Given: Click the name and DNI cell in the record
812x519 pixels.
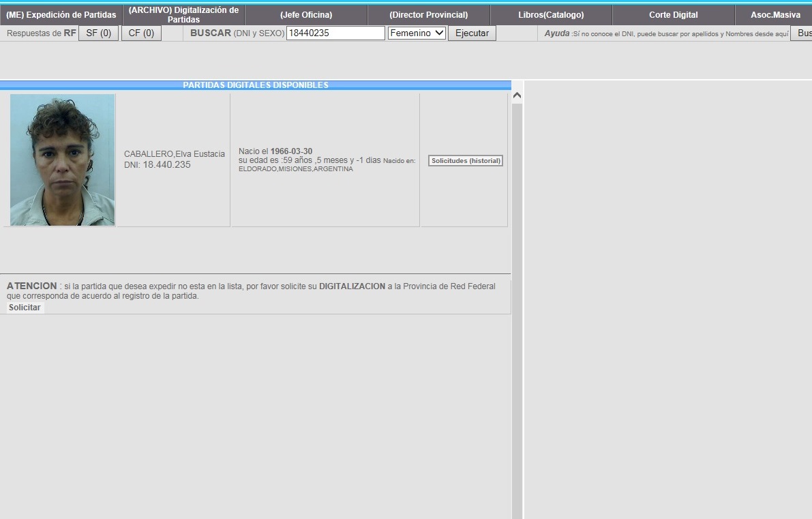Looking at the screenshot, I should [x=174, y=160].
